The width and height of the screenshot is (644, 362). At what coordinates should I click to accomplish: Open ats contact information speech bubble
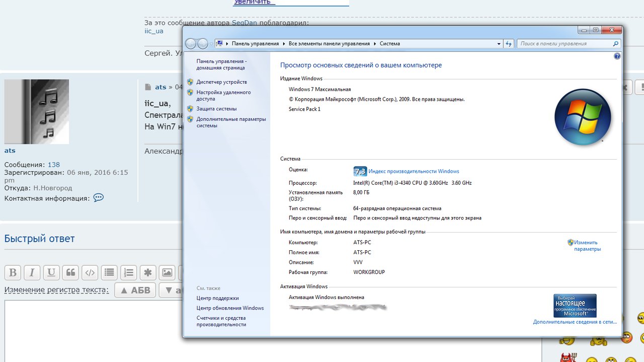coord(99,198)
